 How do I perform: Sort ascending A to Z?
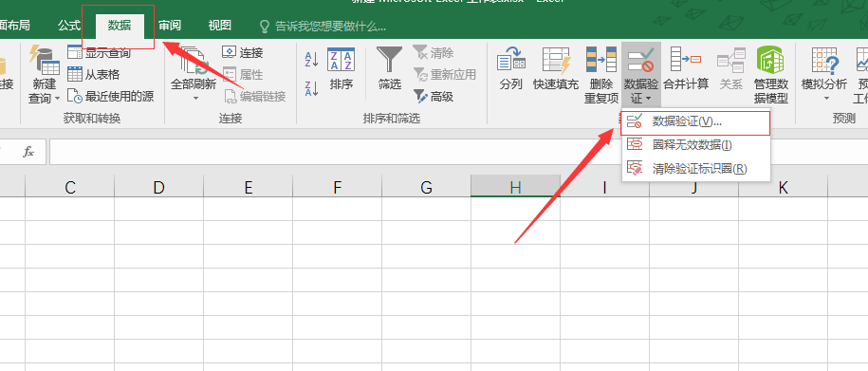[312, 59]
